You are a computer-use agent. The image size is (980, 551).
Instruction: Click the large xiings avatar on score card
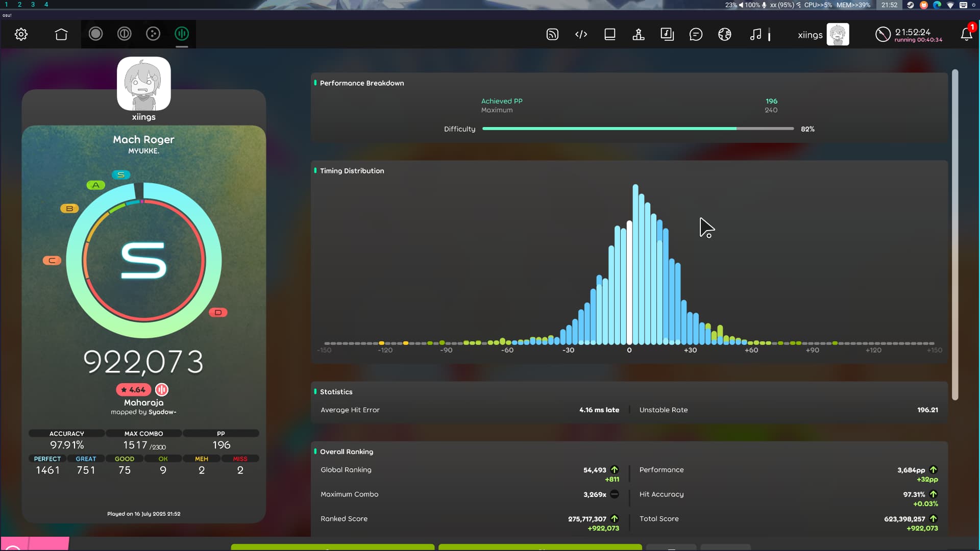coord(143,84)
